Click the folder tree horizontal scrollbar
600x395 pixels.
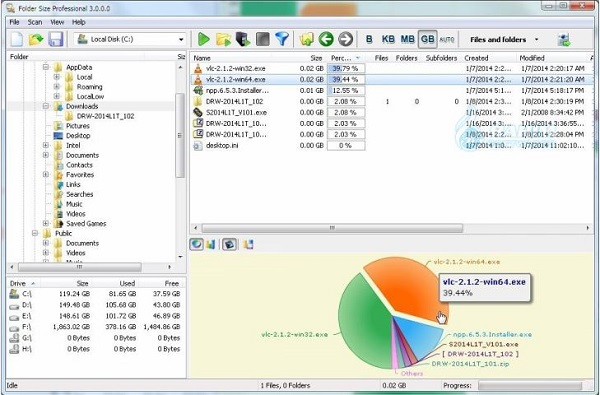(80, 267)
